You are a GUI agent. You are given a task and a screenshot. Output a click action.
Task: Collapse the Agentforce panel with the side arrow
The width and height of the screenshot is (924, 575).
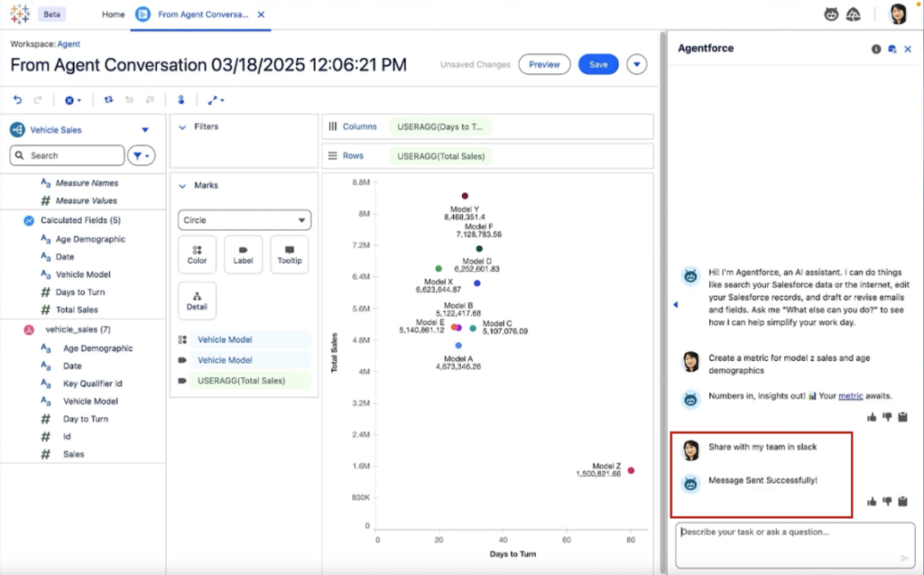(675, 305)
